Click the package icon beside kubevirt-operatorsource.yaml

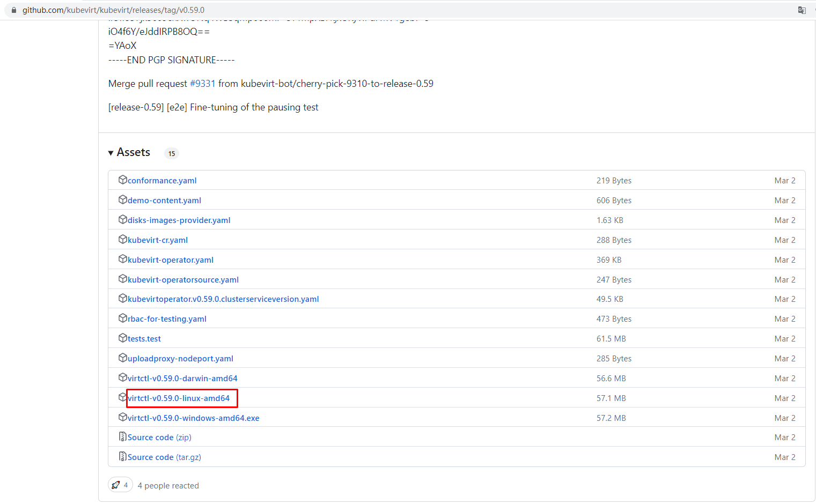pyautogui.click(x=123, y=279)
